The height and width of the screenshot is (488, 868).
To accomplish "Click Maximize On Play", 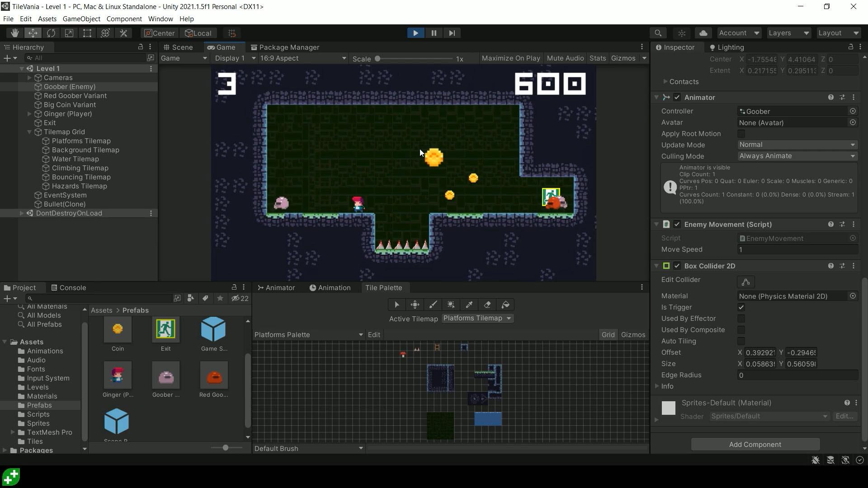I will click(511, 58).
